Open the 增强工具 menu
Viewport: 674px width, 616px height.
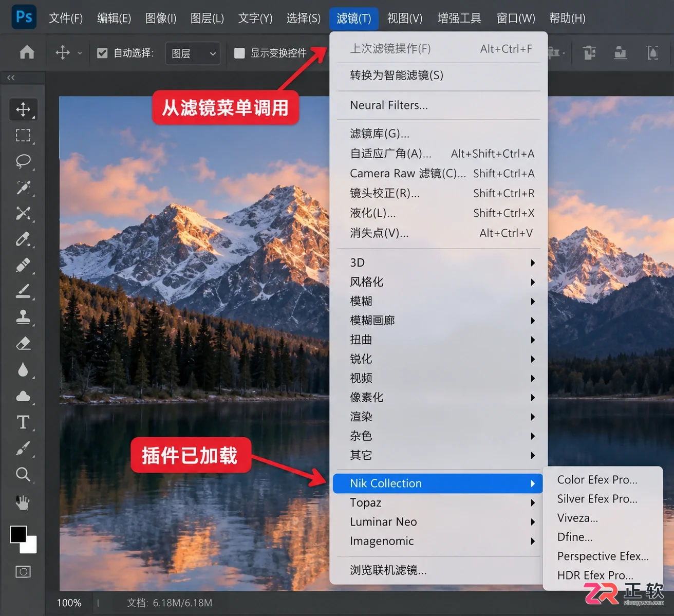coord(459,18)
